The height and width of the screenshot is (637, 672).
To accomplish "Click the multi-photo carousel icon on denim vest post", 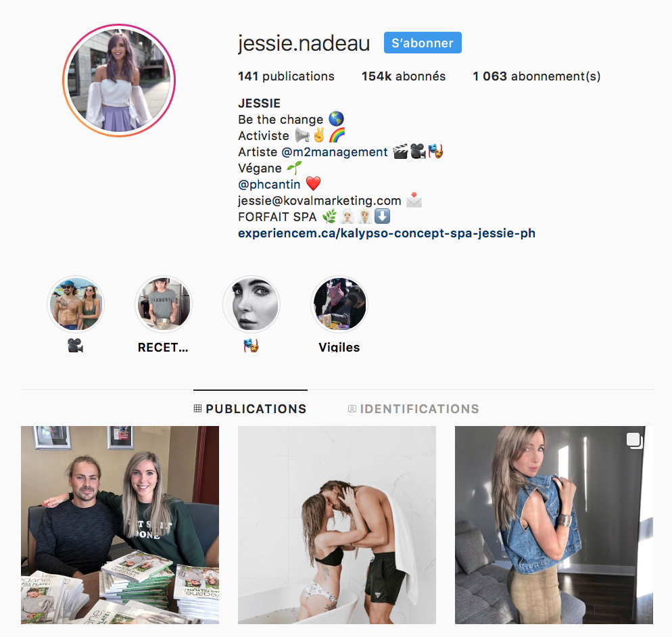I will pyautogui.click(x=634, y=441).
